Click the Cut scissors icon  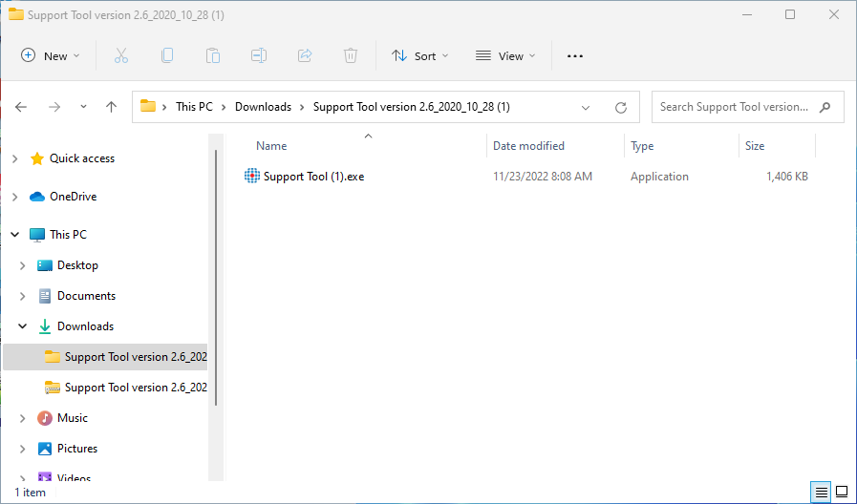[120, 55]
